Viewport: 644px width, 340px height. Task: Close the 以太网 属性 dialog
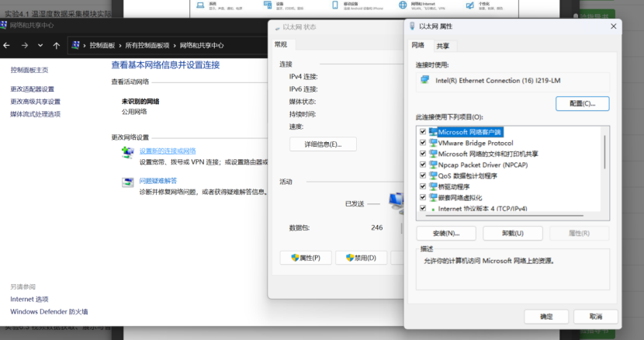pos(613,26)
